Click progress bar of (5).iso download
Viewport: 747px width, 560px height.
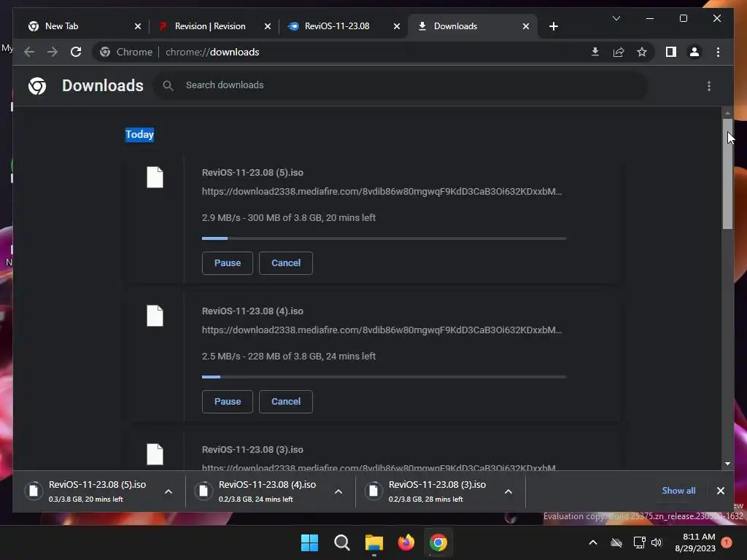click(384, 238)
